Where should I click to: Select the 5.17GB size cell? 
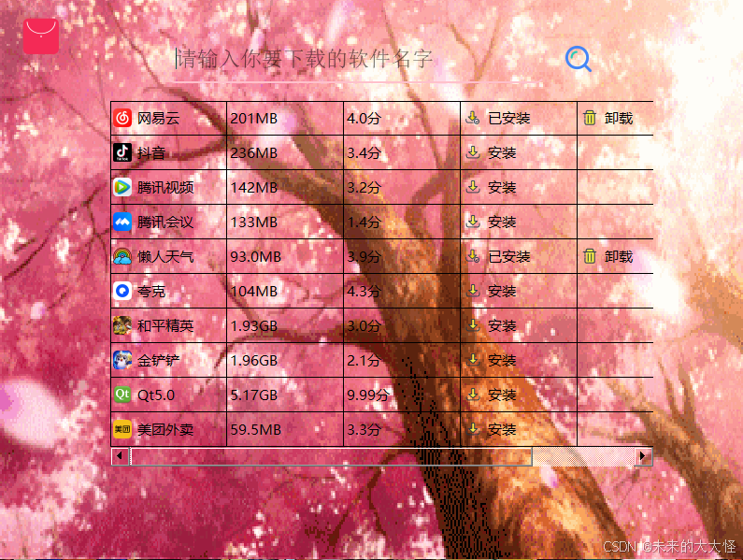285,395
